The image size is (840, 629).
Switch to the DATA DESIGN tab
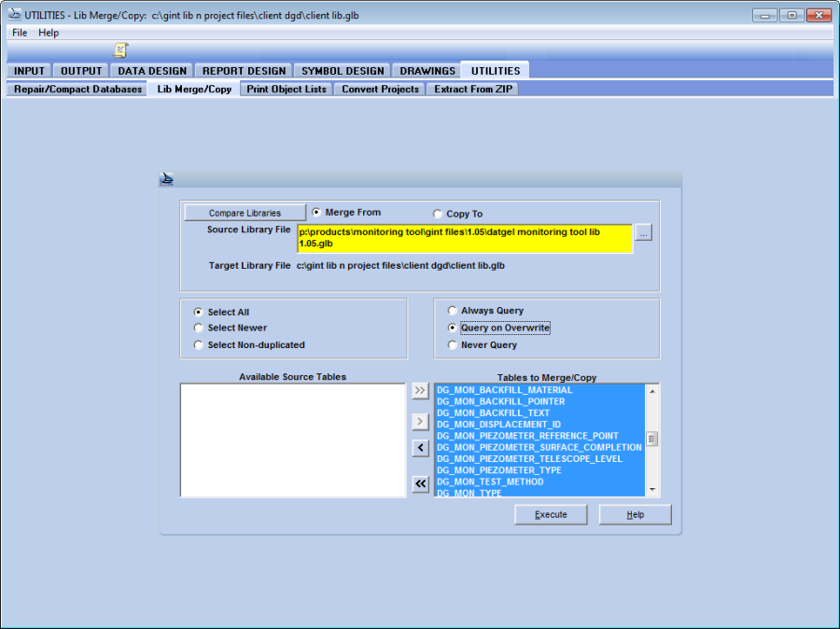[x=153, y=71]
